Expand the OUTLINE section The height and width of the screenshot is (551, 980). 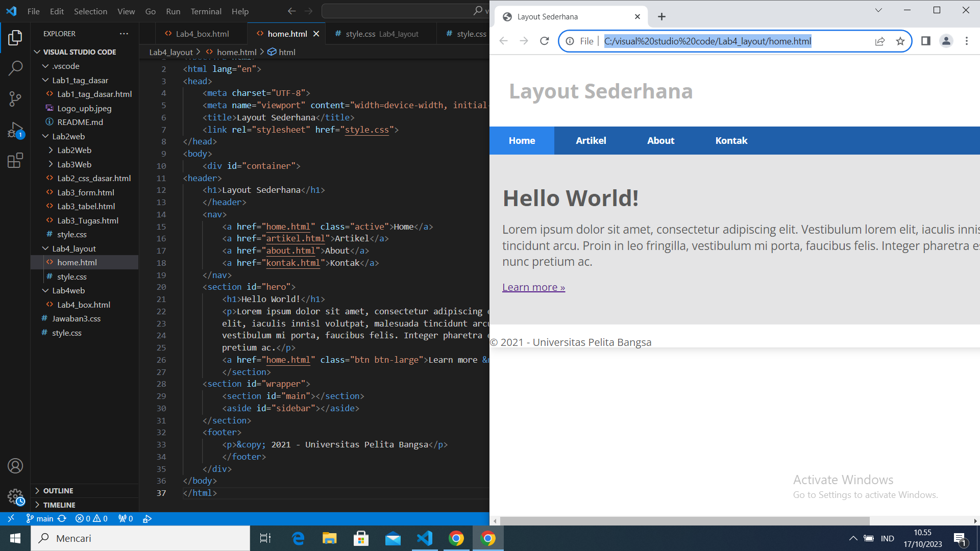[x=56, y=491]
